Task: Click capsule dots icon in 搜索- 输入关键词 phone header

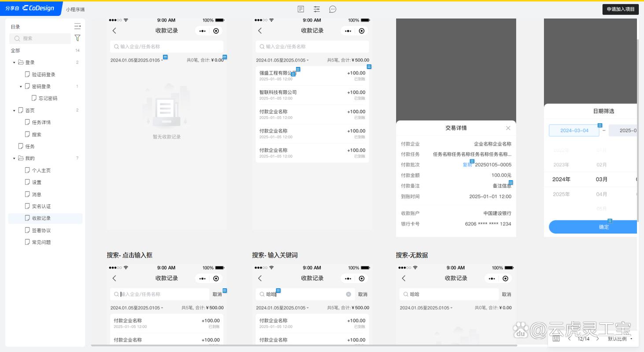Action: pos(348,279)
